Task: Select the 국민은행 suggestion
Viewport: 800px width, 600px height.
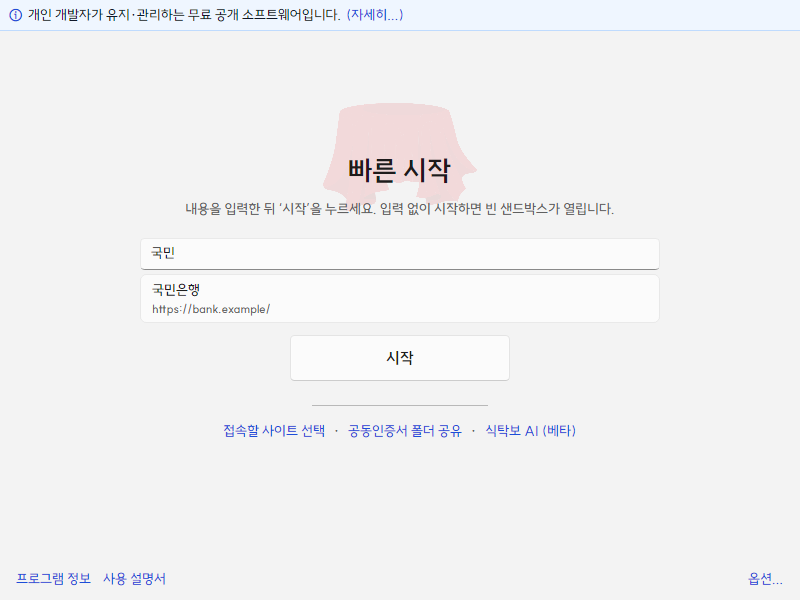Action: click(399, 298)
